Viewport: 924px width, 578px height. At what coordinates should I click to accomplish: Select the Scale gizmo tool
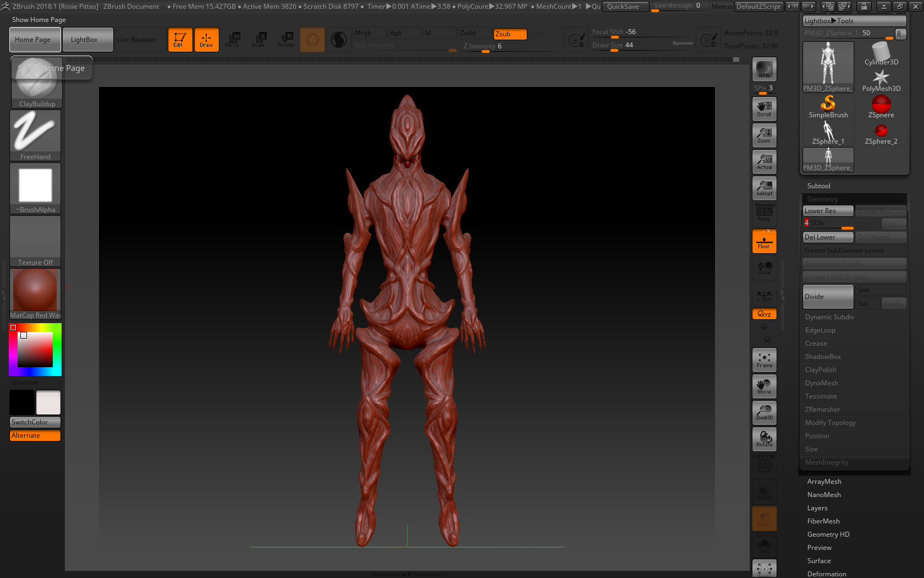[258, 40]
